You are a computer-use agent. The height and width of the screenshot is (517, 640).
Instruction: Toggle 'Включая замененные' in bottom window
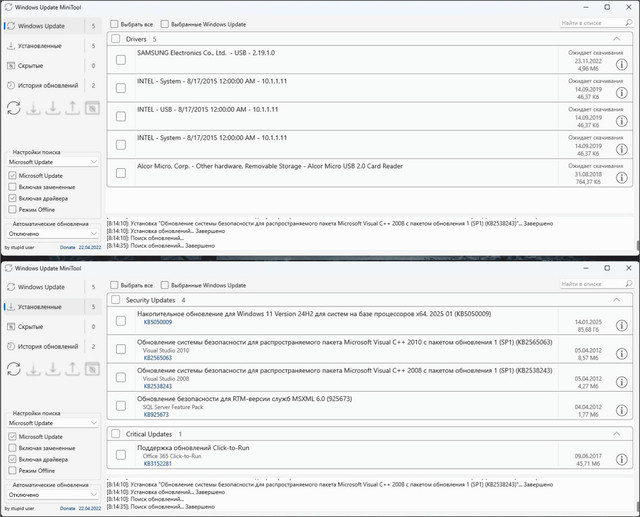[12, 448]
